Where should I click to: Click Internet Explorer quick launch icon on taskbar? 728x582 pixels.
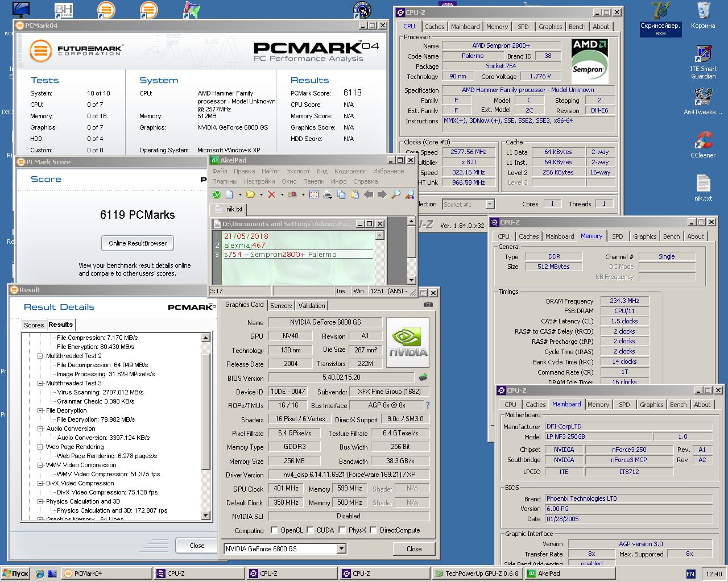(40, 573)
